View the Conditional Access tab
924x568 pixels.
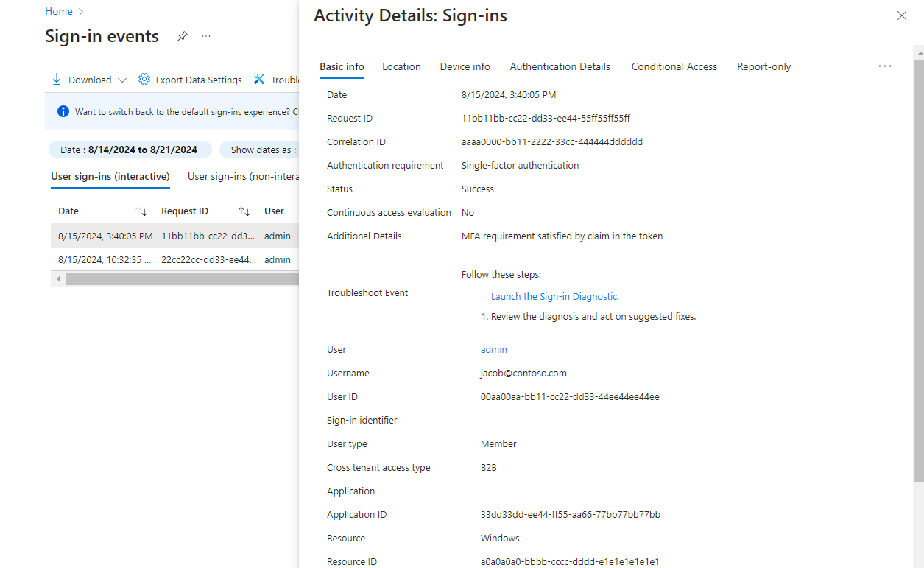tap(674, 66)
